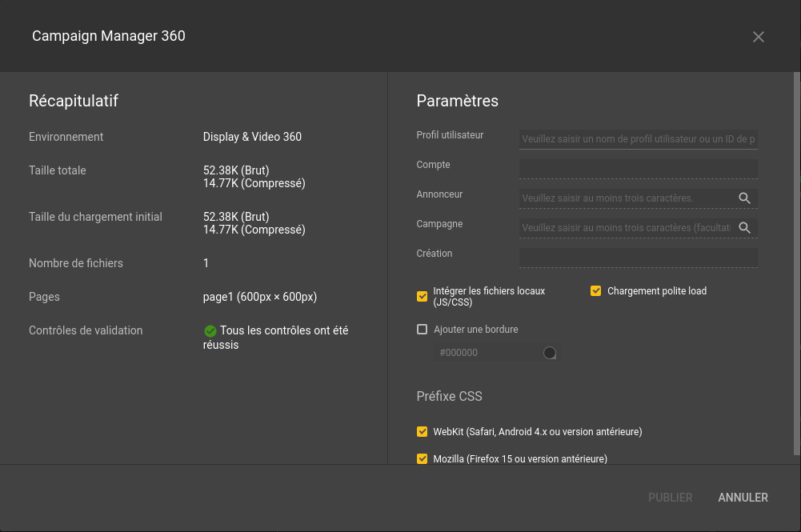Open the border color picker circle

[549, 352]
